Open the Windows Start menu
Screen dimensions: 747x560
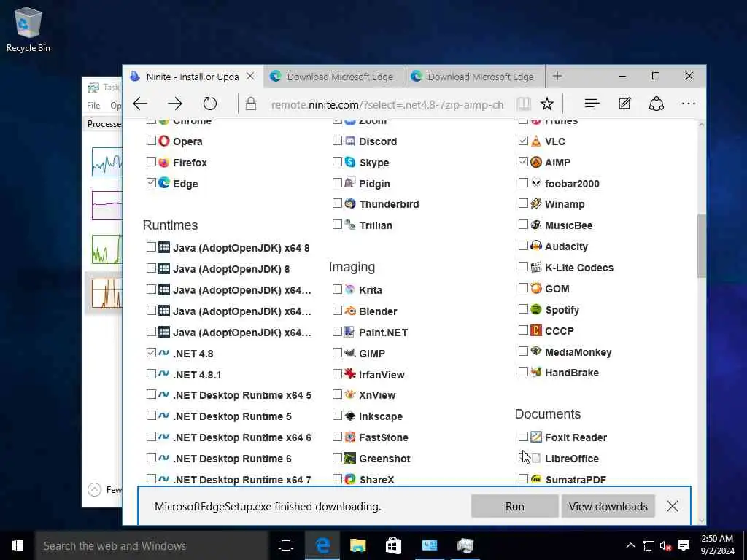[x=18, y=545]
